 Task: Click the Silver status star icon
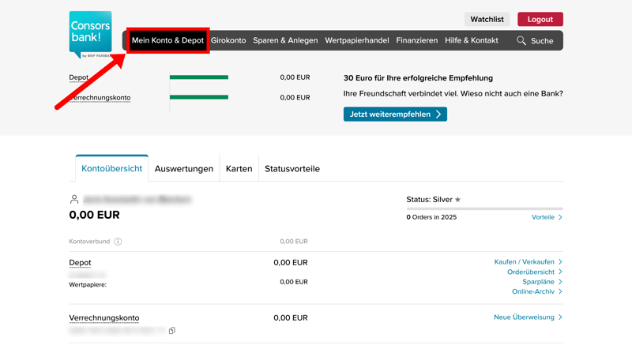pos(457,200)
